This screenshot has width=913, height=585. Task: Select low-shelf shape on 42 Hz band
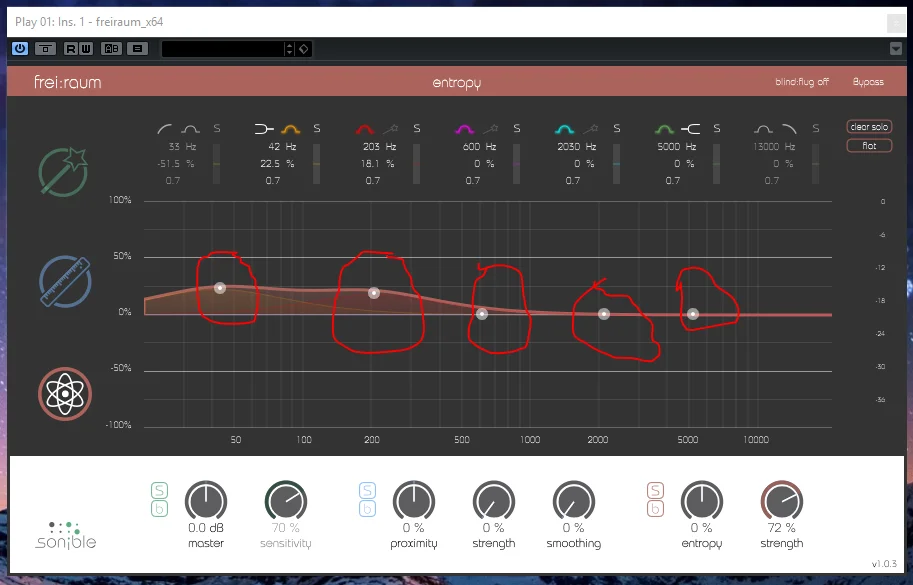[x=264, y=129]
